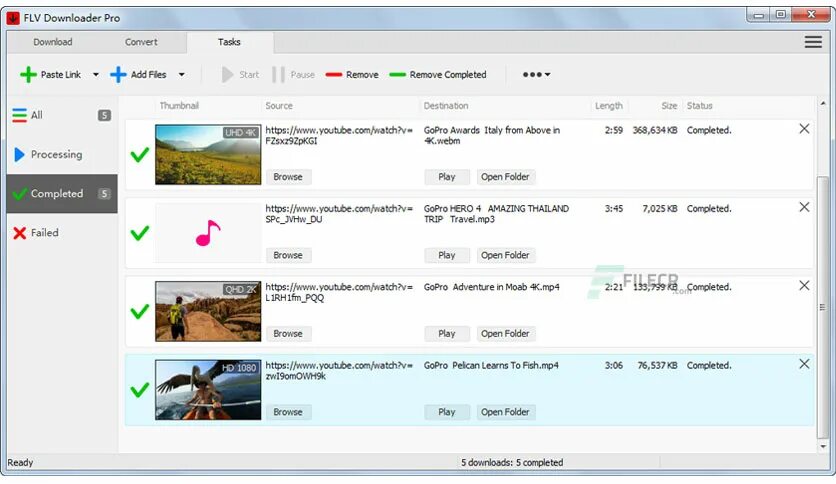Screen dimensions: 836x484
Task: Click the Status column header
Action: (700, 106)
